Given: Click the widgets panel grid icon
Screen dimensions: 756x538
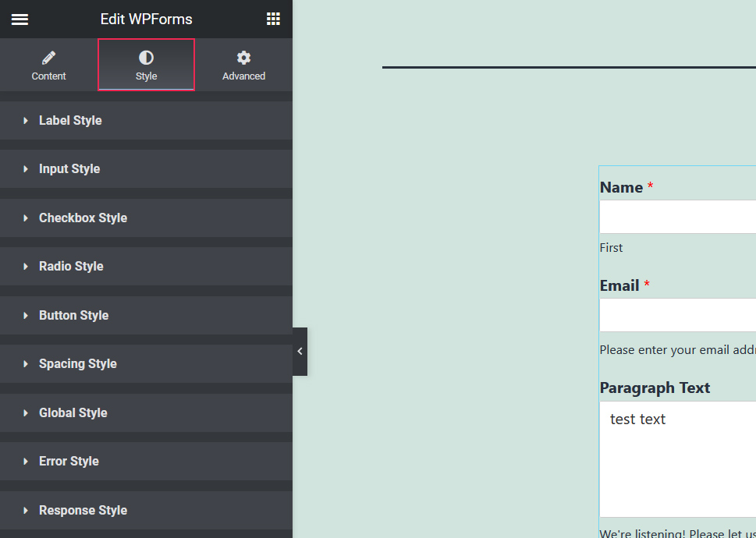Looking at the screenshot, I should [x=272, y=18].
